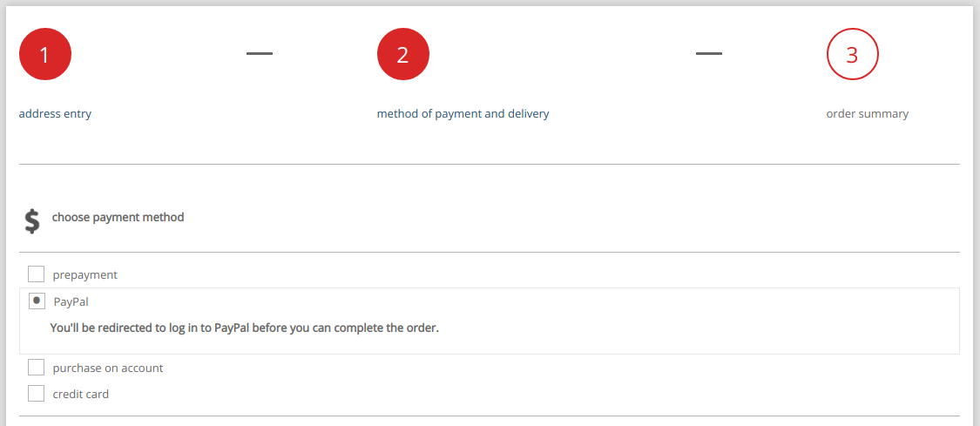Select the red step 2 circle
Image resolution: width=980 pixels, height=426 pixels.
pos(403,54)
